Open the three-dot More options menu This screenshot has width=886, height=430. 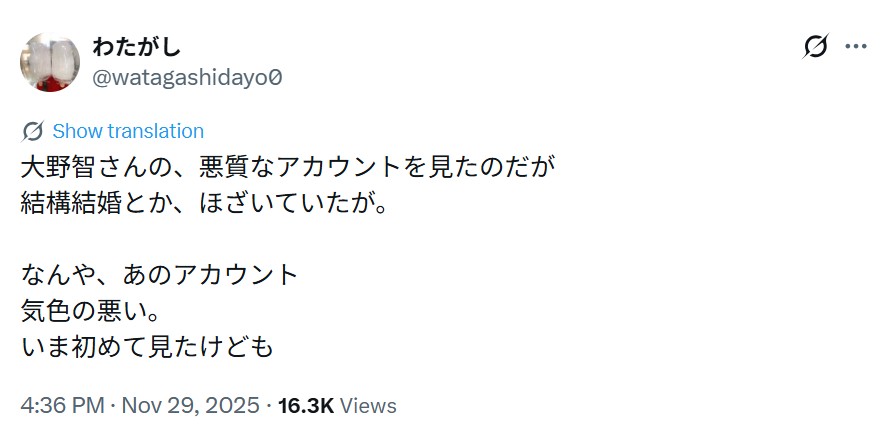click(856, 47)
